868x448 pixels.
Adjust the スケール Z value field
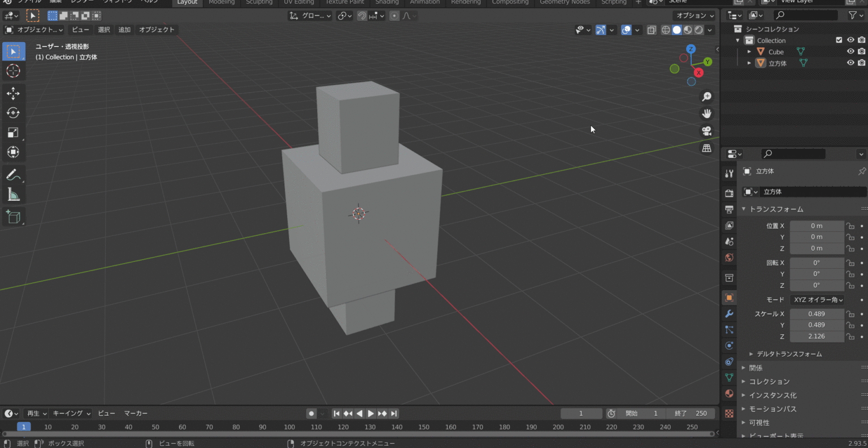tap(817, 336)
